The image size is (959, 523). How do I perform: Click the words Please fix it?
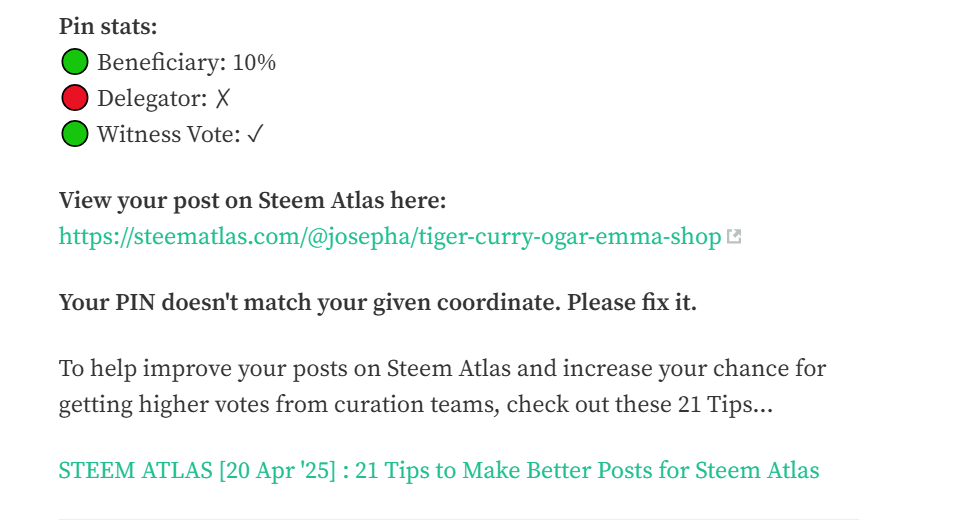pyautogui.click(x=632, y=303)
